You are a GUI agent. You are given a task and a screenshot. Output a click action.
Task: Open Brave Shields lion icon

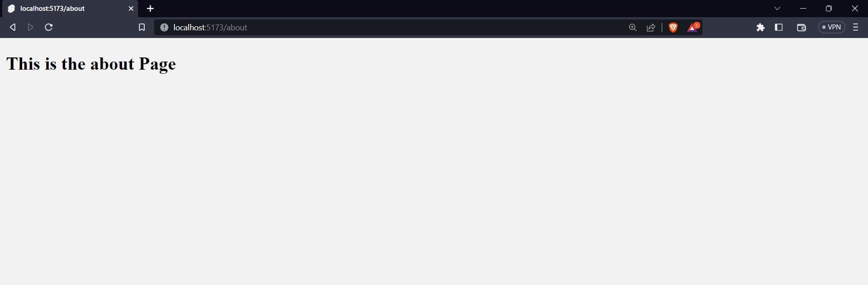(673, 28)
